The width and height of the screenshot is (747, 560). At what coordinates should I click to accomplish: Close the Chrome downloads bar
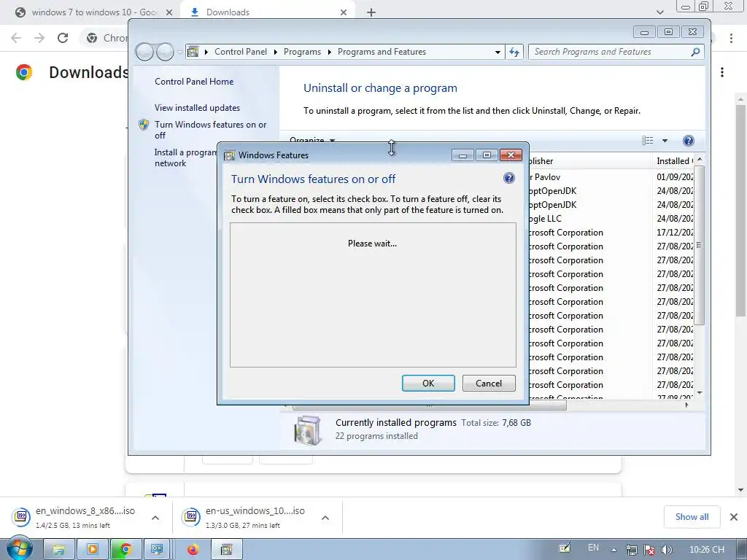pyautogui.click(x=734, y=517)
